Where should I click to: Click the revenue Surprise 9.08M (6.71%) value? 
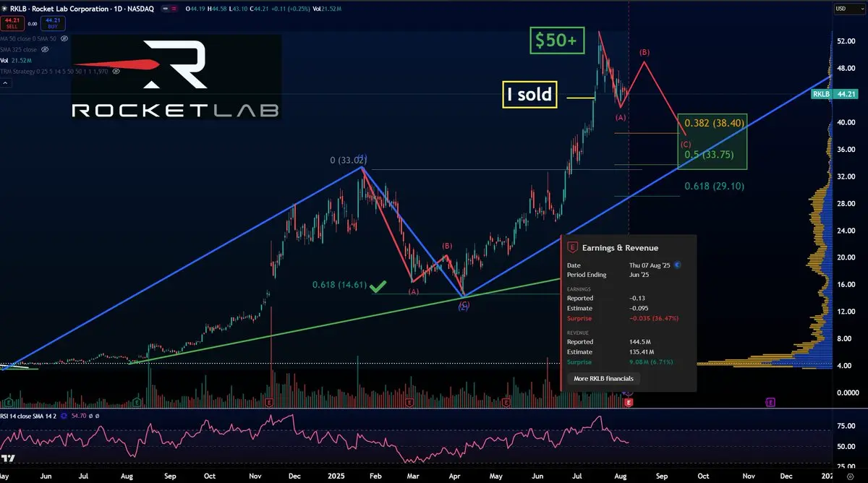point(651,362)
